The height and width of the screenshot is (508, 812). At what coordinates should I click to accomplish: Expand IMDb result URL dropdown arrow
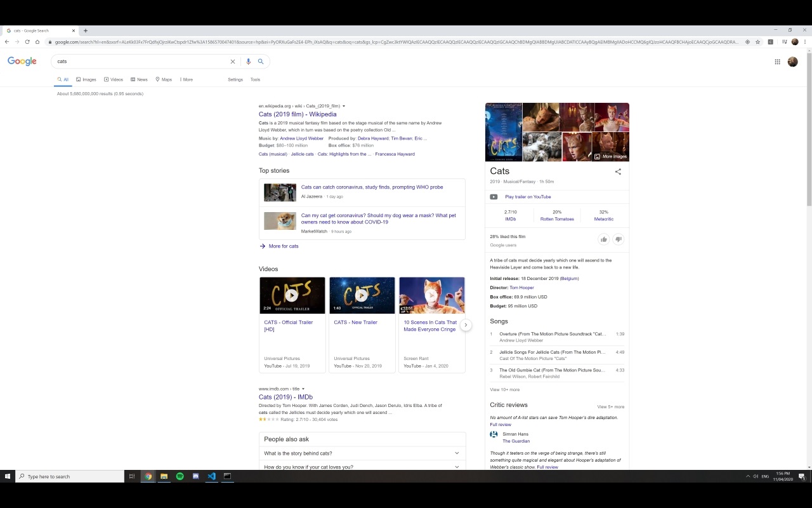[x=303, y=389]
